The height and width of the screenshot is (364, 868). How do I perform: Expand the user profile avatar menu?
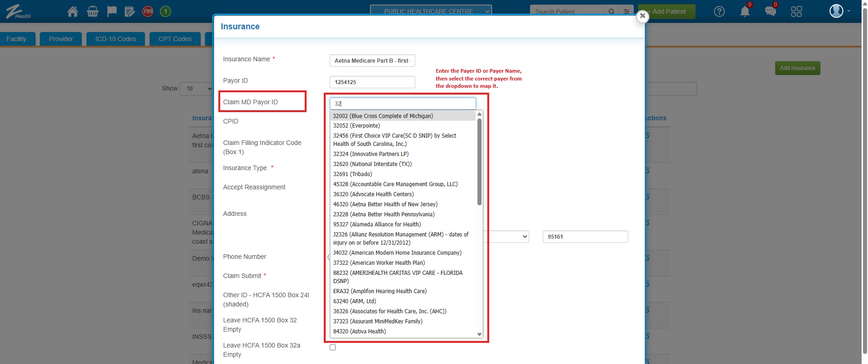point(839,11)
